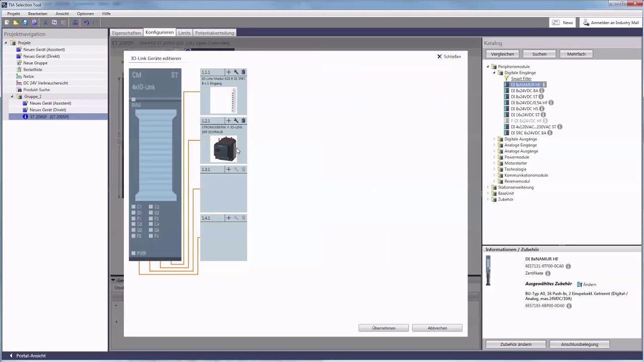The image size is (644, 362).
Task: Switch to the Limits tab
Action: pos(184,33)
